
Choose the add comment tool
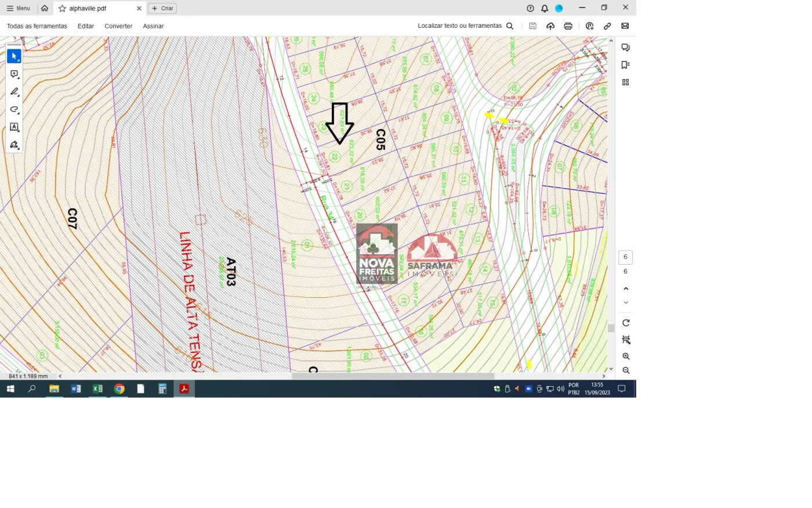pos(14,74)
